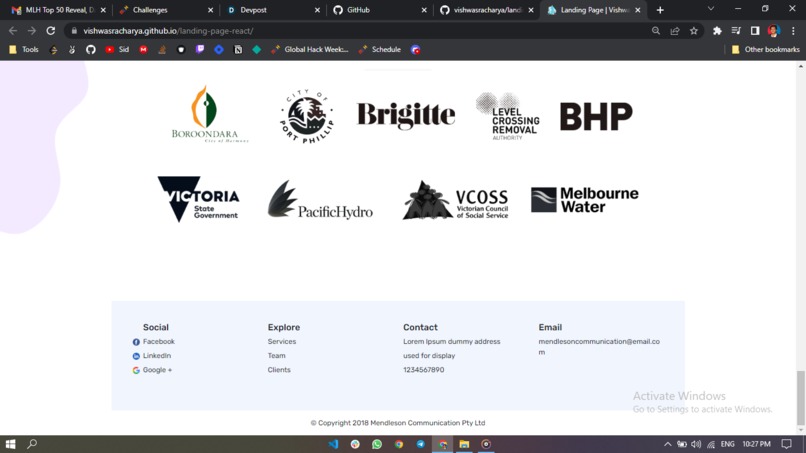Viewport: 806px width, 453px height.
Task: Click the LinkedIn icon in footer
Action: 136,356
